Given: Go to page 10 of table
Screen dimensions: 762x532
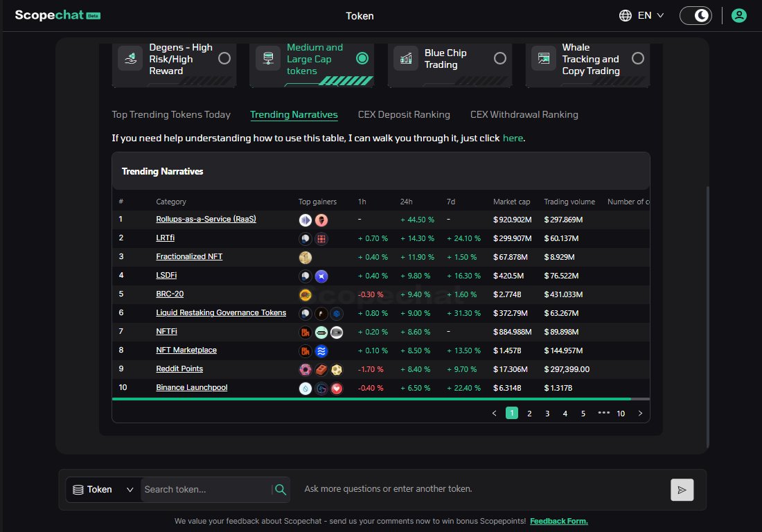Looking at the screenshot, I should click(621, 413).
